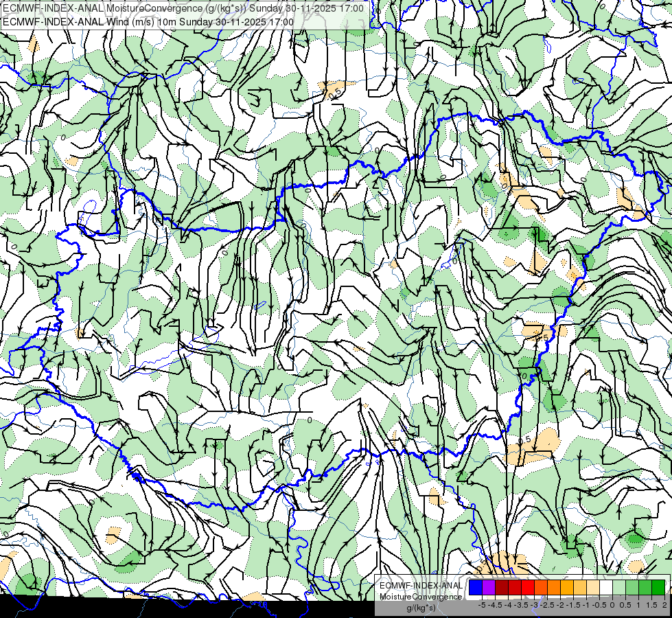Image resolution: width=672 pixels, height=618 pixels.
Task: Click the -3 tick label in legend
Action: coord(534,605)
